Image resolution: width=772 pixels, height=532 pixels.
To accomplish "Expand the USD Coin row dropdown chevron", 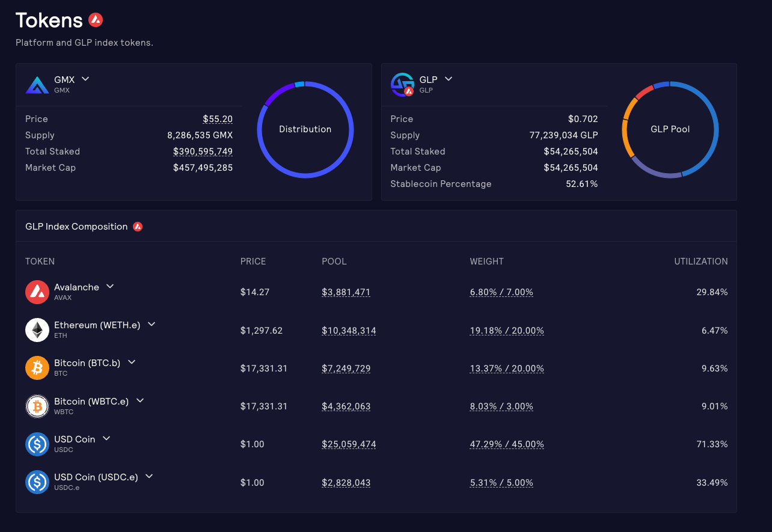I will coord(106,439).
